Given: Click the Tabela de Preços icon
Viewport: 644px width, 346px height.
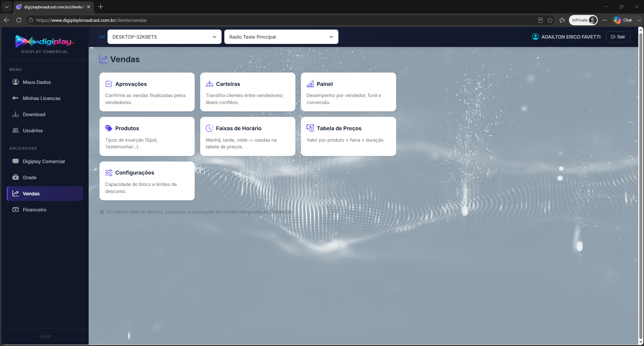Looking at the screenshot, I should [310, 128].
